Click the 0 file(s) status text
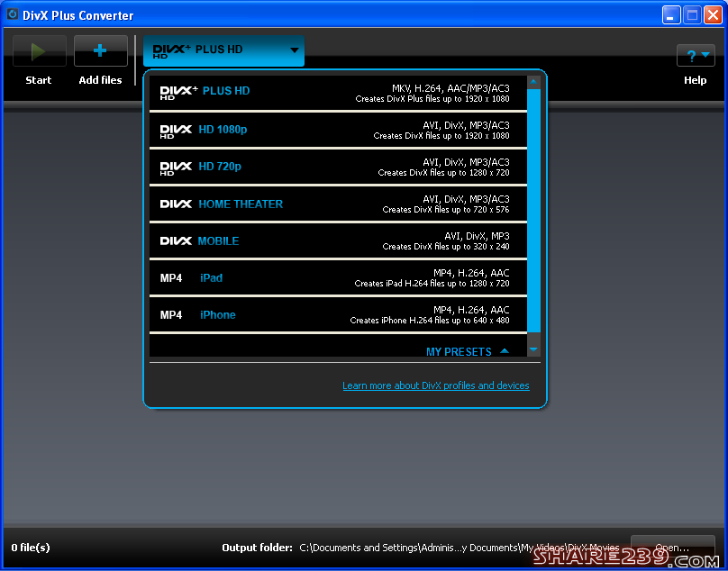728x571 pixels. [x=31, y=548]
